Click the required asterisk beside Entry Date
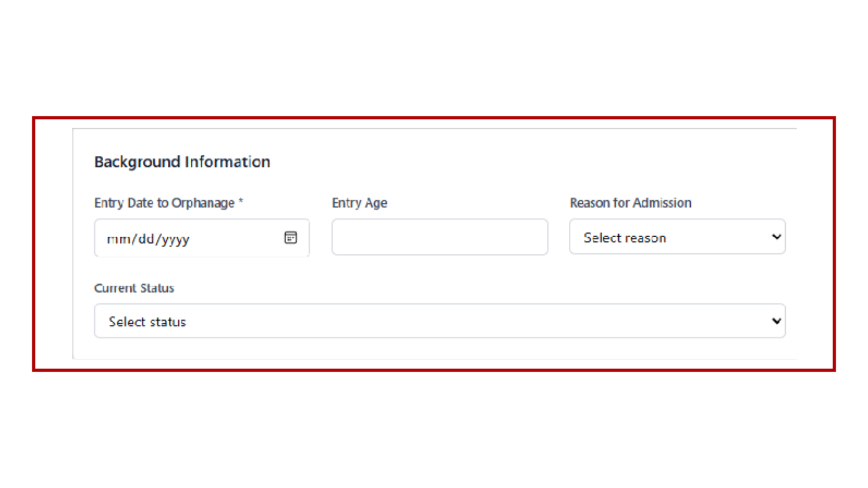This screenshot has height=488, width=868. [x=241, y=201]
